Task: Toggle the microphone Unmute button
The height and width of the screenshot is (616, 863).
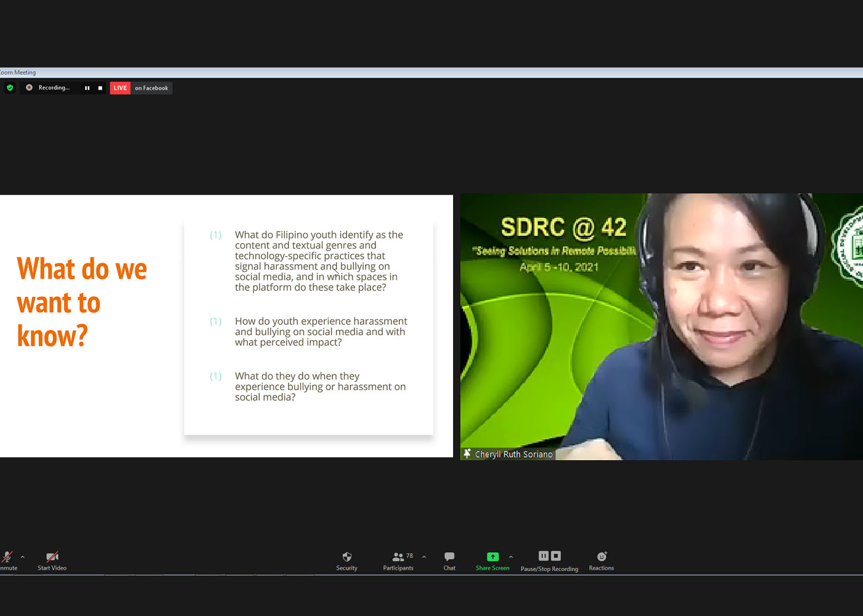Action: 7,561
